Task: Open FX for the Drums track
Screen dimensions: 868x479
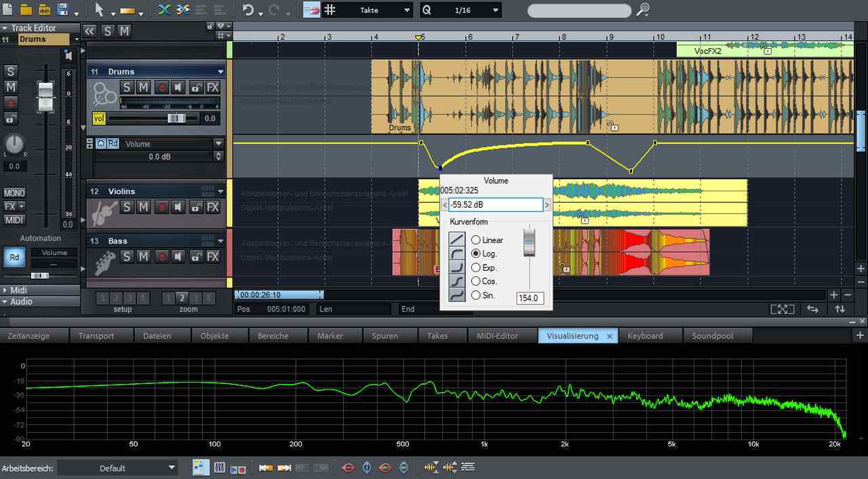Action: click(x=213, y=87)
